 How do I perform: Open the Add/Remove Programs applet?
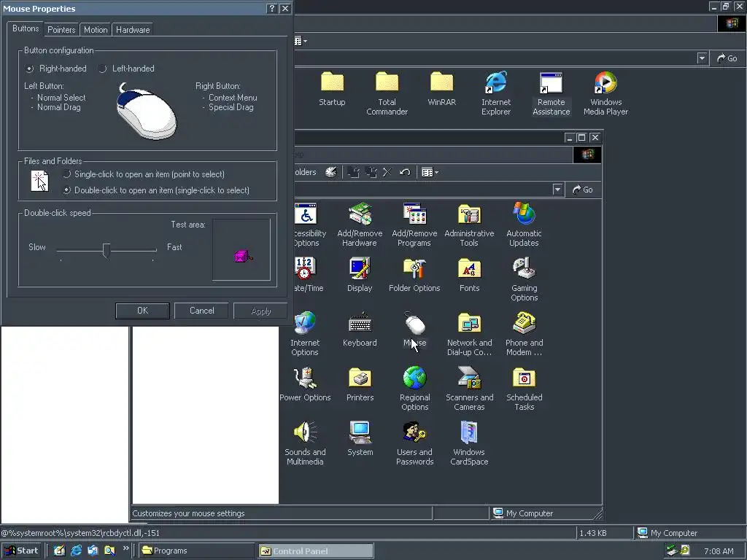[414, 225]
